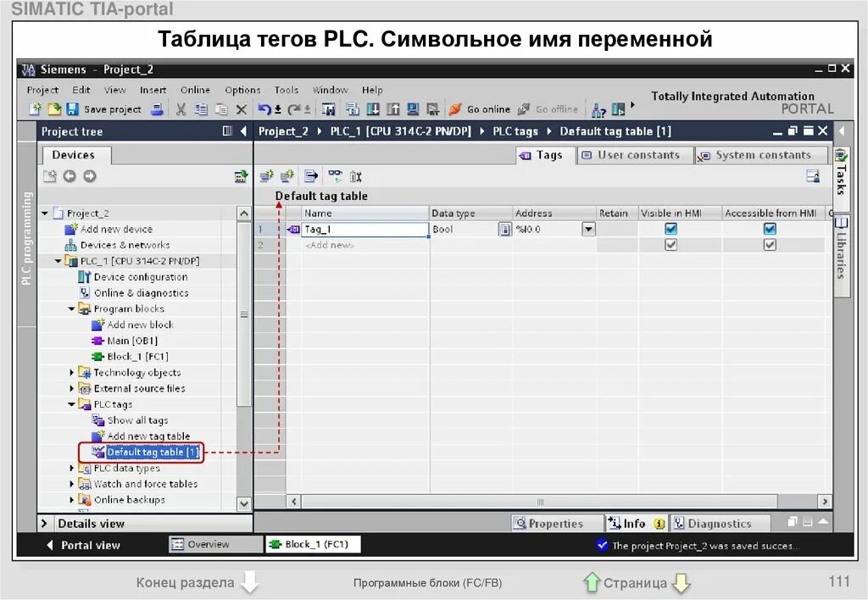The image size is (868, 600).
Task: Switch to the User constants tab
Action: (x=635, y=155)
